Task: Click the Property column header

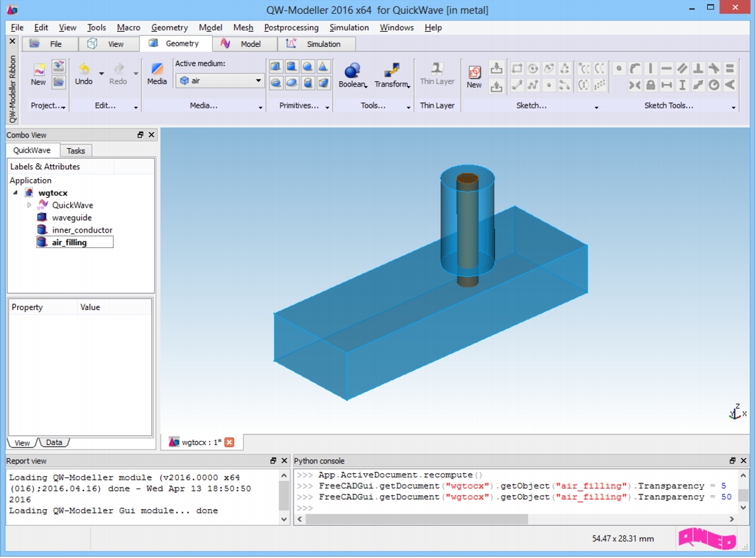Action: [43, 307]
